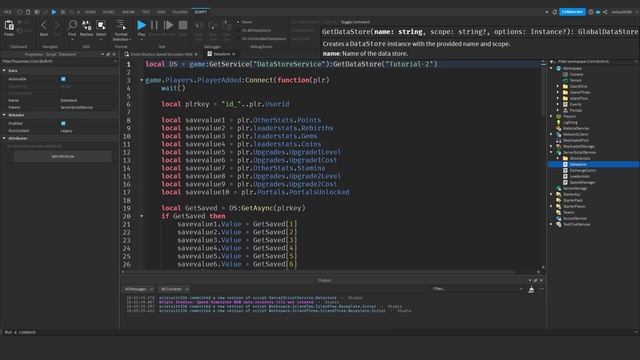Collapse the Data properties section
This screenshot has width=640, height=360.
4,71
